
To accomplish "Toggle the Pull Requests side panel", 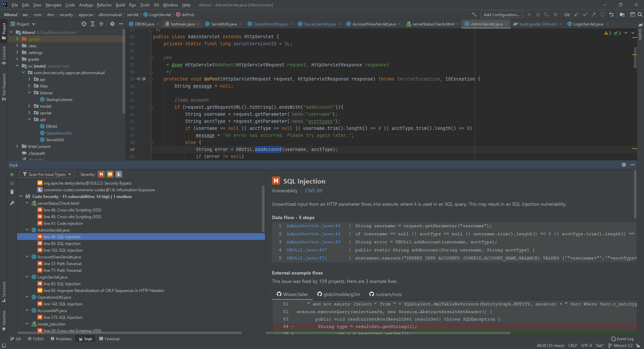I will click(x=4, y=87).
